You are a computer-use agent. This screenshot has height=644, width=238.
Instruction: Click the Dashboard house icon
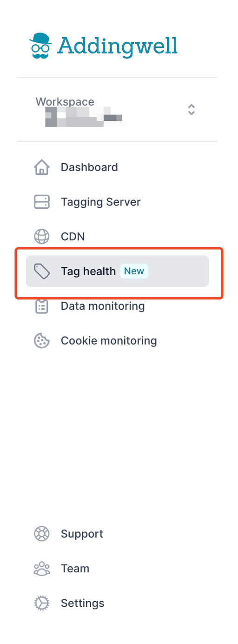[x=42, y=167]
